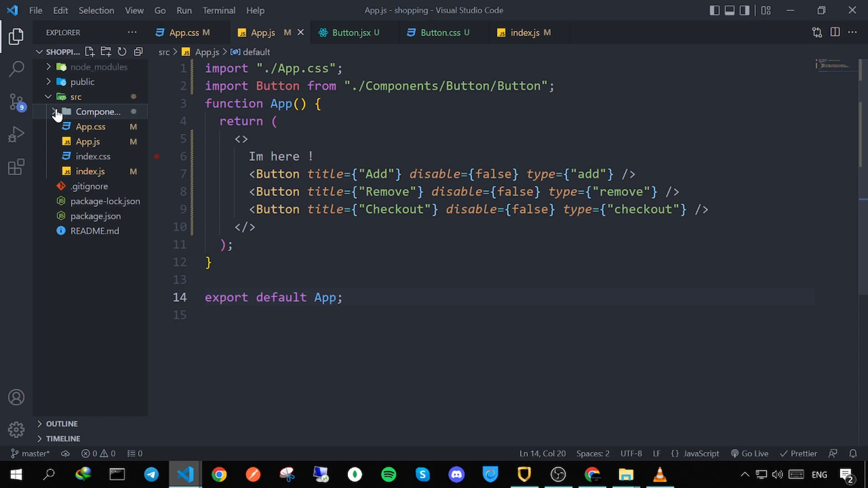
Task: Click Ln 14, Col 20 position indicator
Action: (x=542, y=453)
